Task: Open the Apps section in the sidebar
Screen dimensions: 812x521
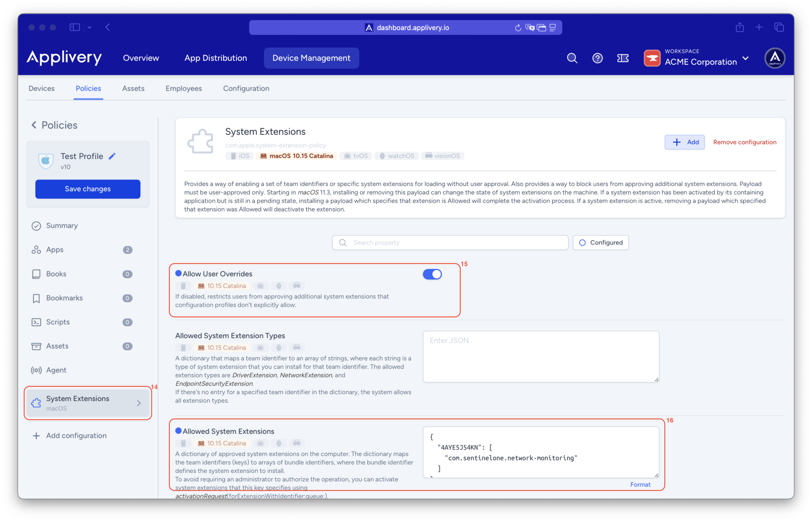Action: point(54,250)
